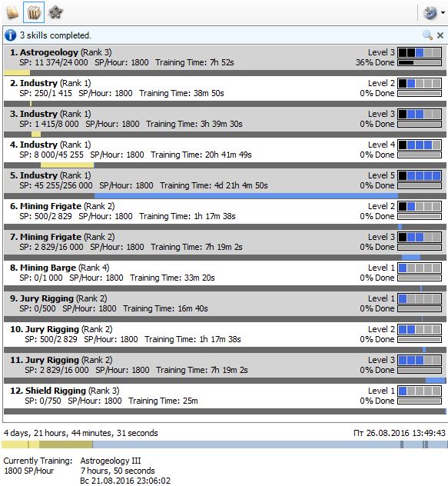Click Astrogeology 36% Done progress bar

tap(420, 63)
